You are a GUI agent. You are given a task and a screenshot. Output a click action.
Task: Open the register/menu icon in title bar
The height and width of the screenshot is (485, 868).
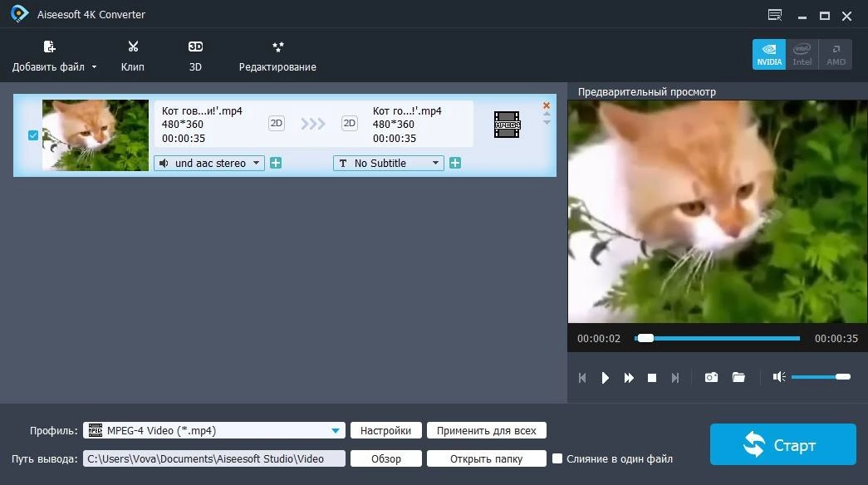click(775, 15)
